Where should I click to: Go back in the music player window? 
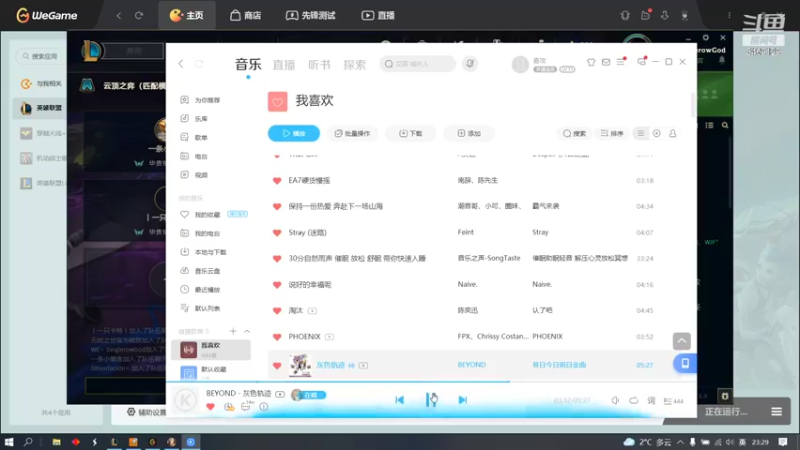tap(181, 64)
